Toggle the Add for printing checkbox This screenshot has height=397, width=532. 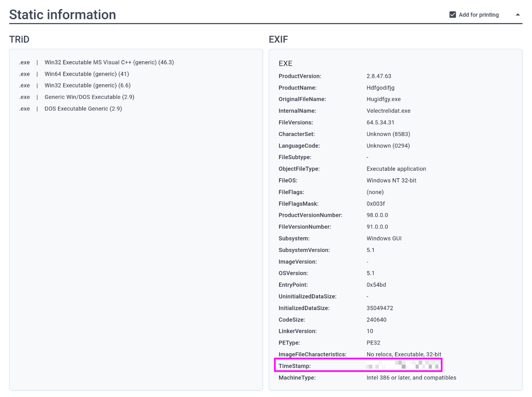click(453, 15)
